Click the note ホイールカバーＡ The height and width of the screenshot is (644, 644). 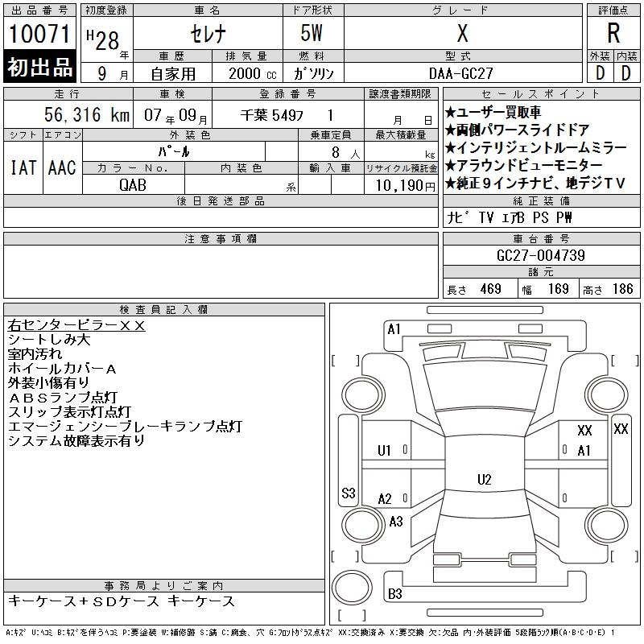tap(62, 369)
